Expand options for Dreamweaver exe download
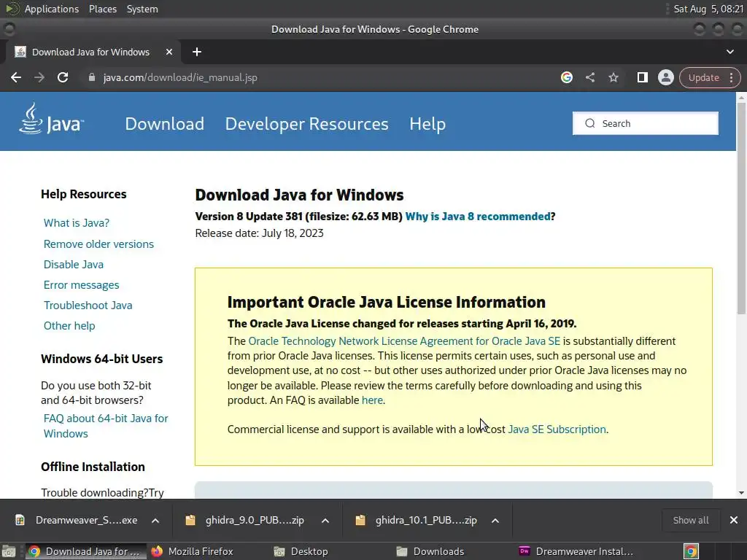The image size is (747, 560). click(x=155, y=520)
